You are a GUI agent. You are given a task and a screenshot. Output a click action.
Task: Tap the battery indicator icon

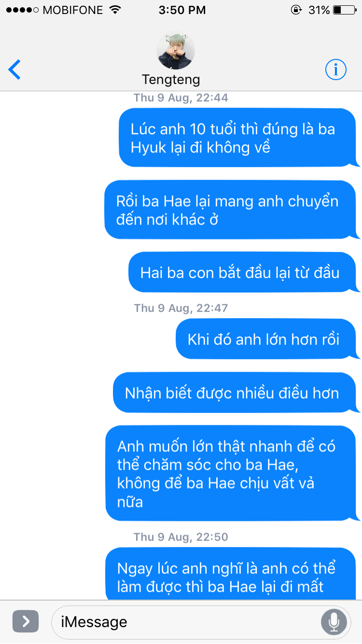[x=344, y=10]
